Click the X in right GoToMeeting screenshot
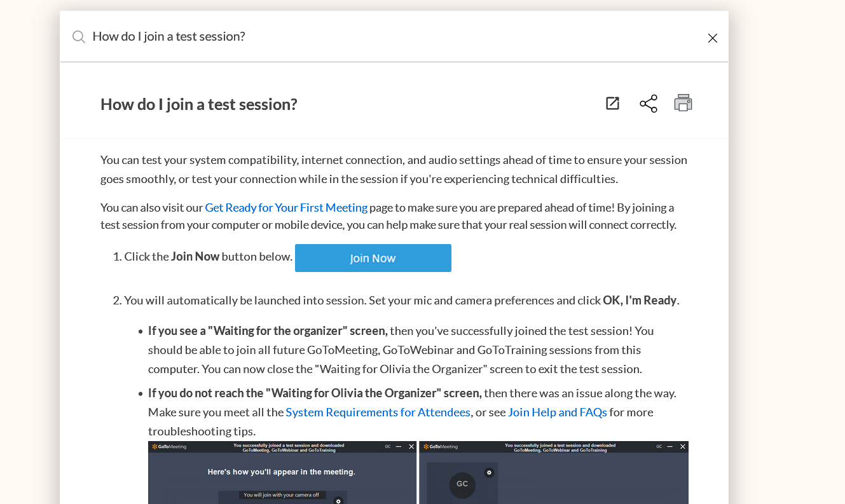Image resolution: width=845 pixels, height=504 pixels. pos(683,447)
